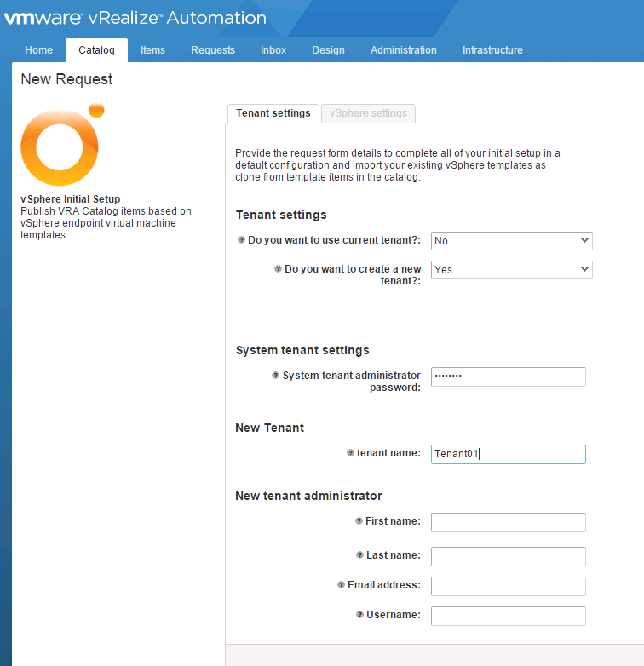The height and width of the screenshot is (666, 644).
Task: Select the Catalog tab
Action: coord(96,50)
